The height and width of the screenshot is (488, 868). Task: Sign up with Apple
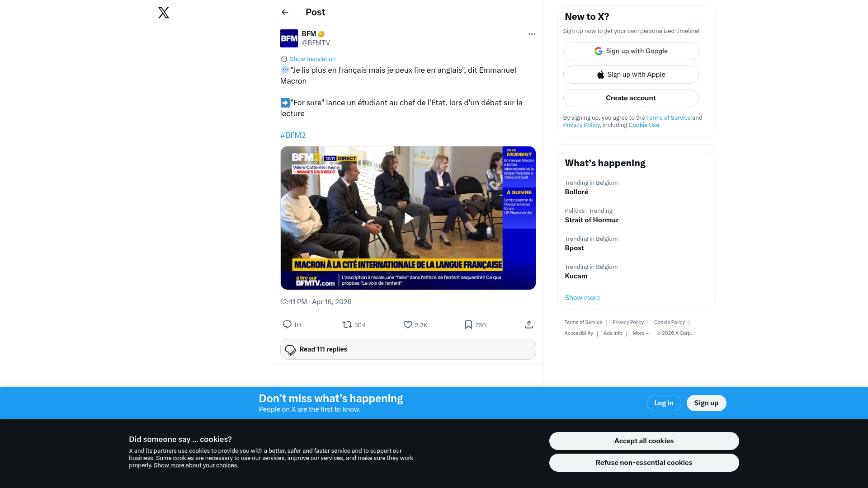[x=631, y=75]
